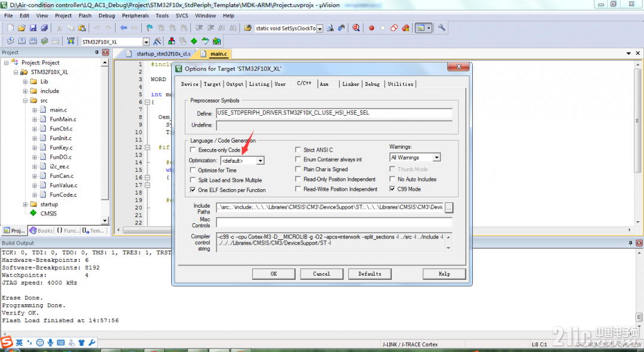Open the Peripherals menu
Screen dimensions: 644x352
[135, 16]
